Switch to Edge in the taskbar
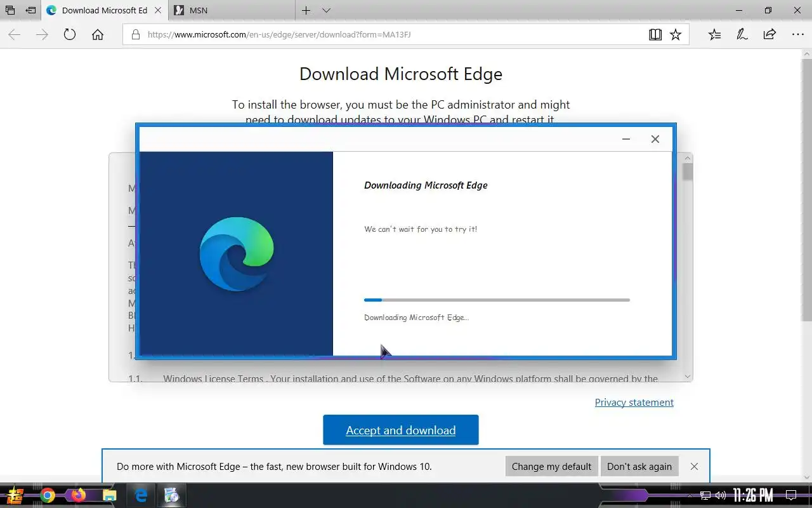 click(141, 495)
